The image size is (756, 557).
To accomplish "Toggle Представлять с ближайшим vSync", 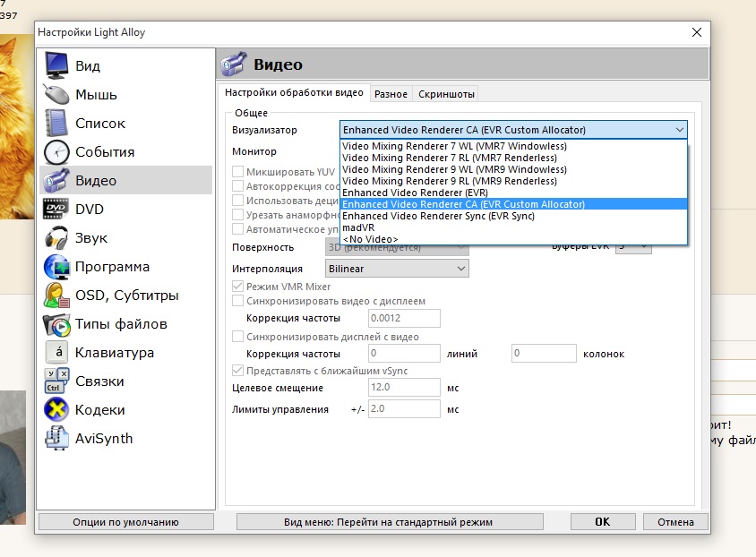I will click(x=237, y=371).
